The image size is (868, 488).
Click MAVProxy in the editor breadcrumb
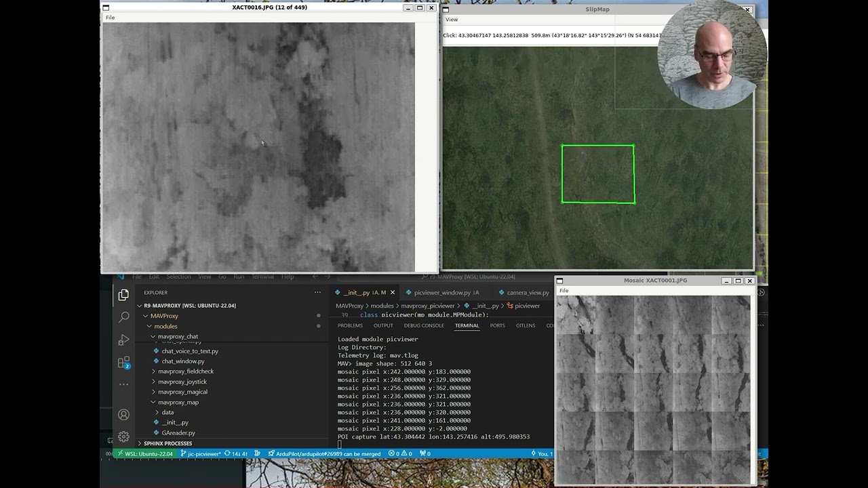tap(350, 306)
